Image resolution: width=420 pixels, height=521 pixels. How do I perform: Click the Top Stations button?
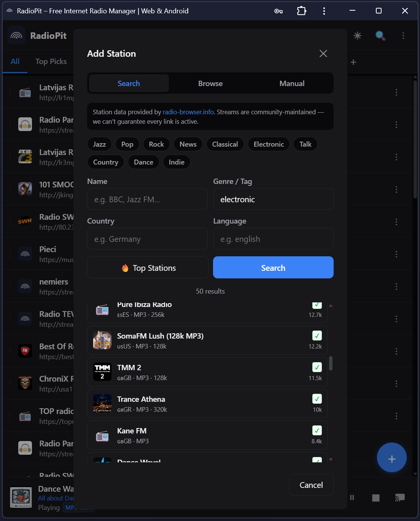click(148, 268)
